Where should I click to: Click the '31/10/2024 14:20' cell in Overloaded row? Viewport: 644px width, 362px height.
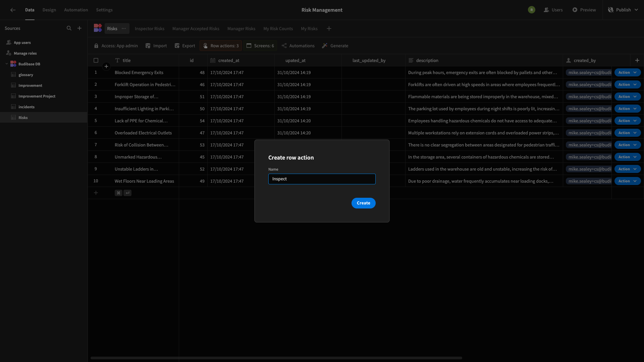click(x=308, y=133)
